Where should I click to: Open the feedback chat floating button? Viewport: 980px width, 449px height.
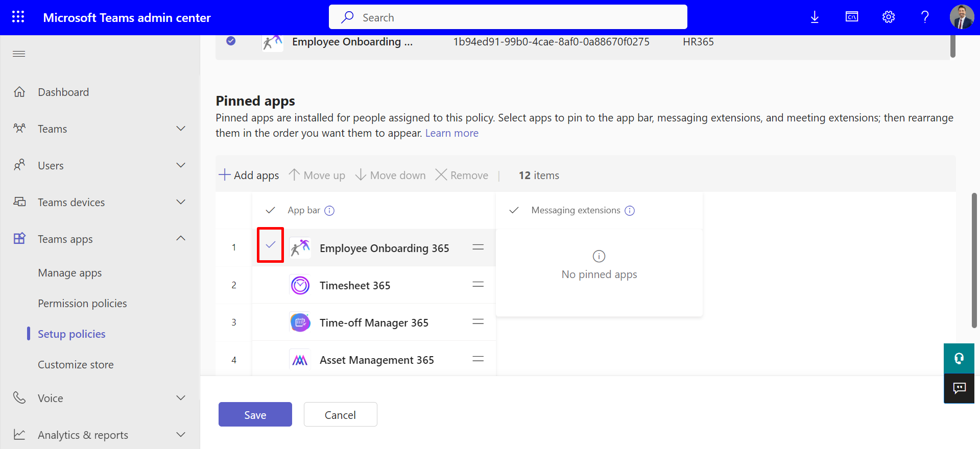tap(959, 388)
